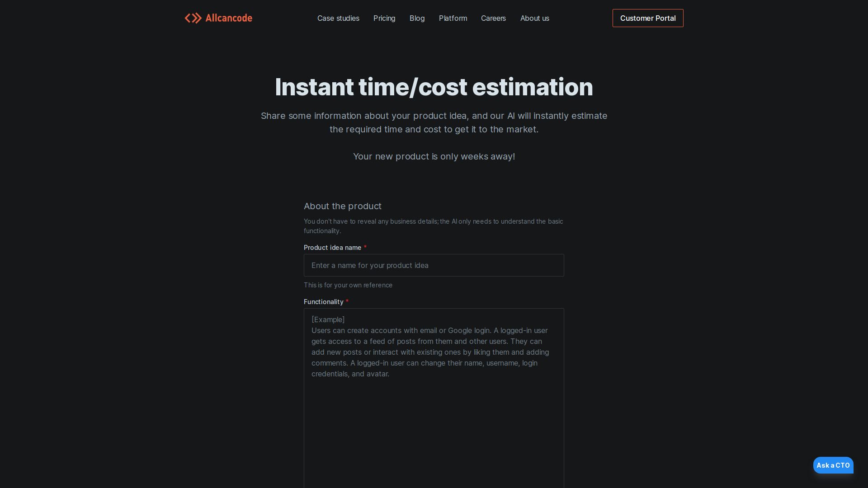Image resolution: width=868 pixels, height=488 pixels.
Task: Click the Customer Portal button
Action: (648, 18)
